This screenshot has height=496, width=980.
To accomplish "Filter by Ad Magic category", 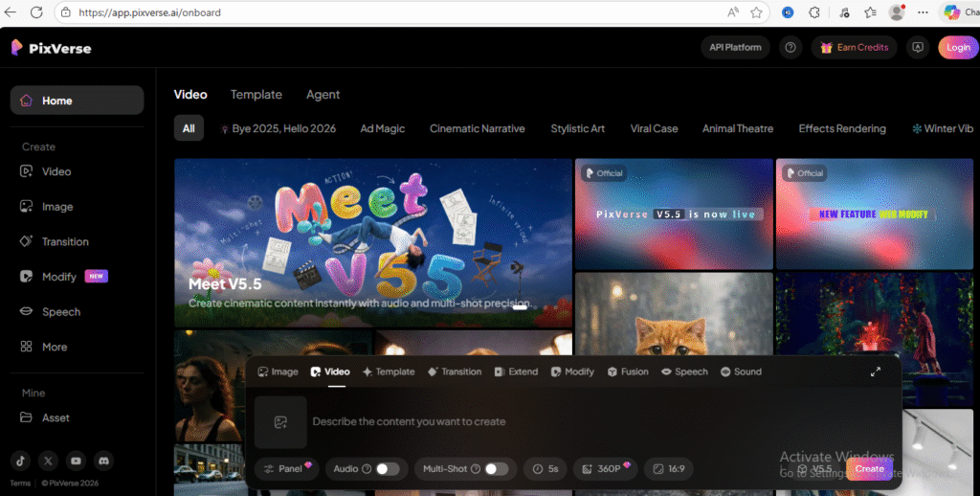I will [383, 128].
